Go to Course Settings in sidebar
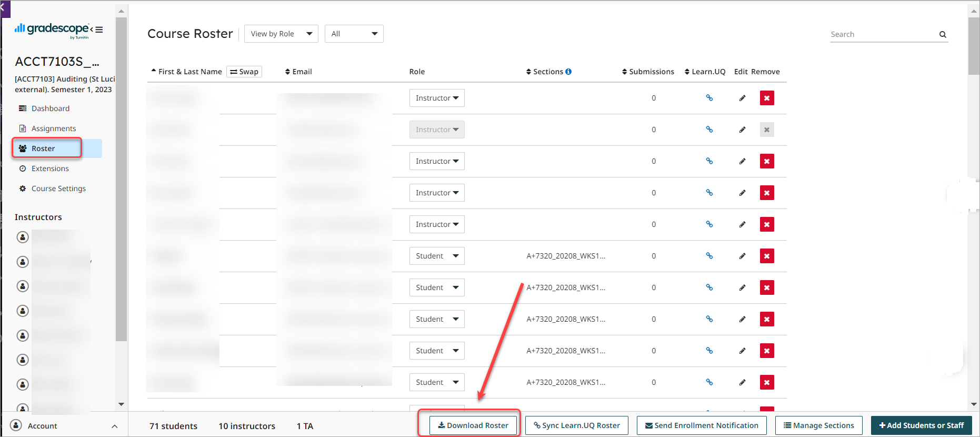The width and height of the screenshot is (980, 437). coord(58,188)
